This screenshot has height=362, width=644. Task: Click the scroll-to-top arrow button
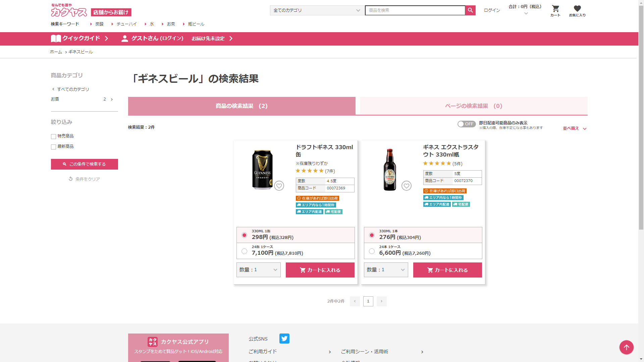tap(626, 347)
